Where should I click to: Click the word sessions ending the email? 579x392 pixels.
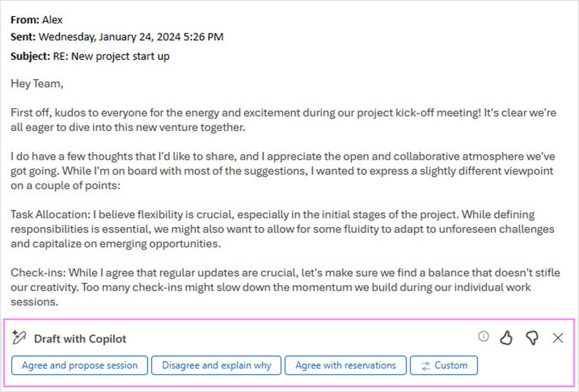[34, 302]
